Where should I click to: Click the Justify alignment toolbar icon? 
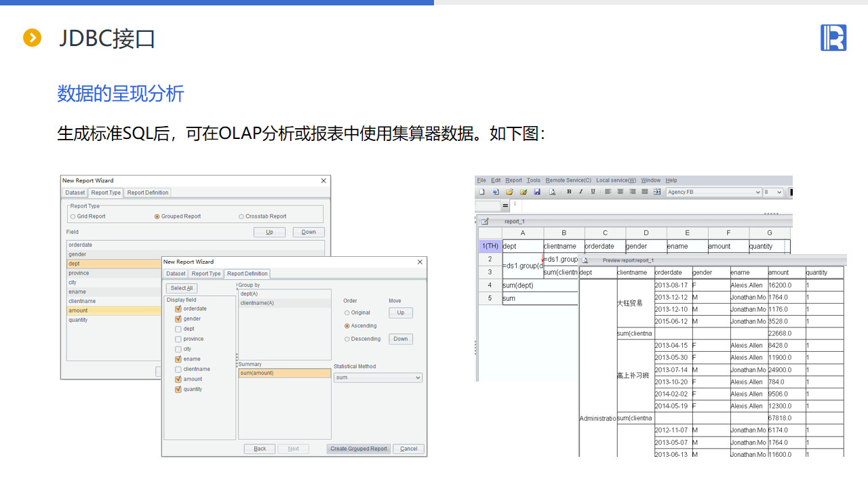coord(644,192)
